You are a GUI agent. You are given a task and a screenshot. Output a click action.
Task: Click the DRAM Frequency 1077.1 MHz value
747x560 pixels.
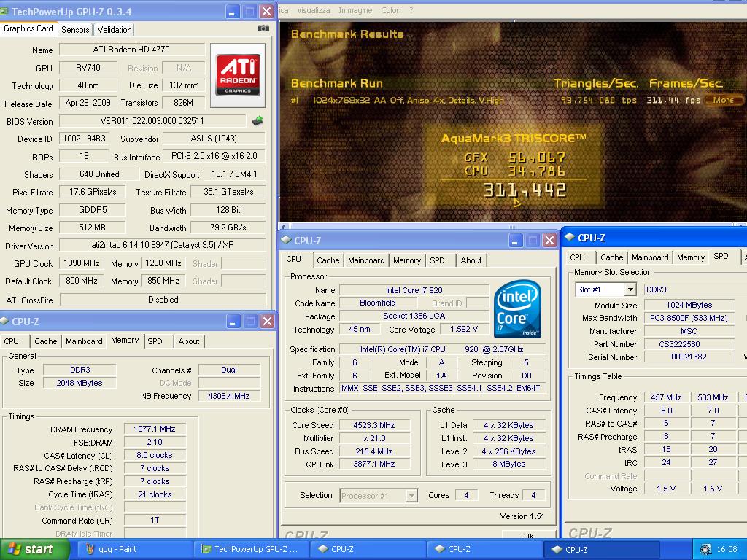(x=155, y=429)
